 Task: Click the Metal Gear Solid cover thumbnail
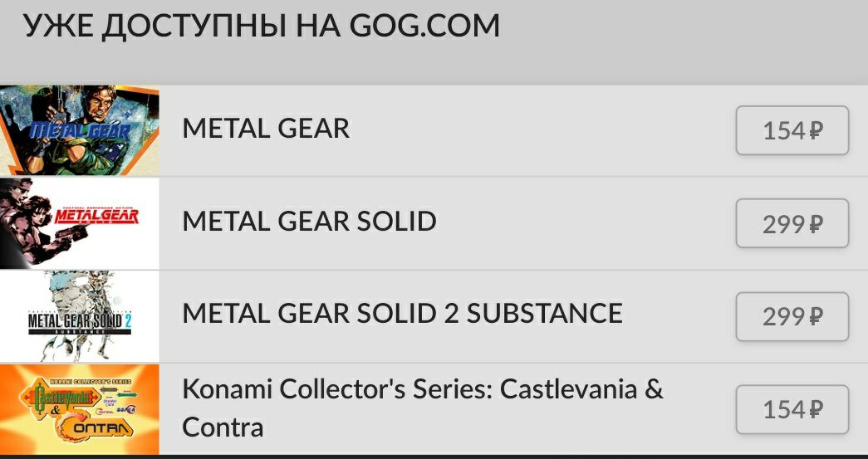point(80,222)
